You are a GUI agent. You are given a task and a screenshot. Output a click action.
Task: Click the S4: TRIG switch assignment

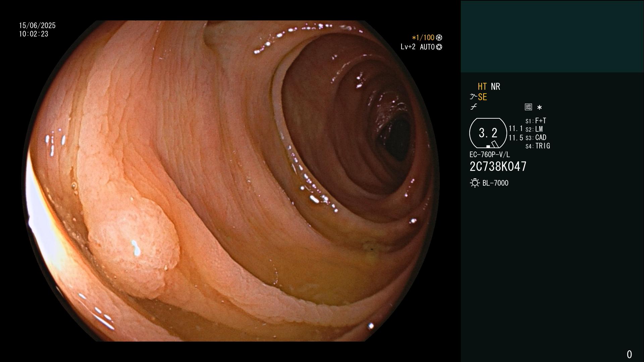[x=538, y=146]
